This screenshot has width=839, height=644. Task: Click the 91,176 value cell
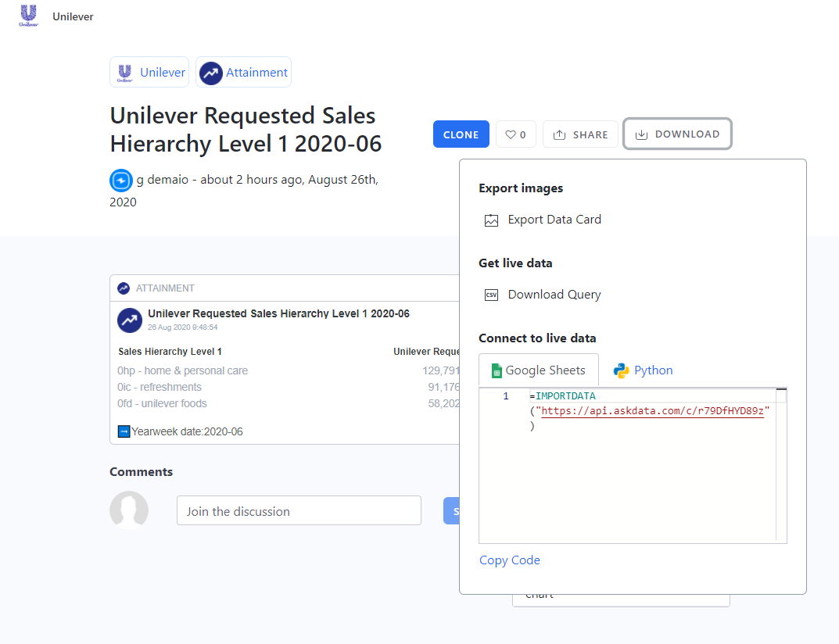[443, 387]
